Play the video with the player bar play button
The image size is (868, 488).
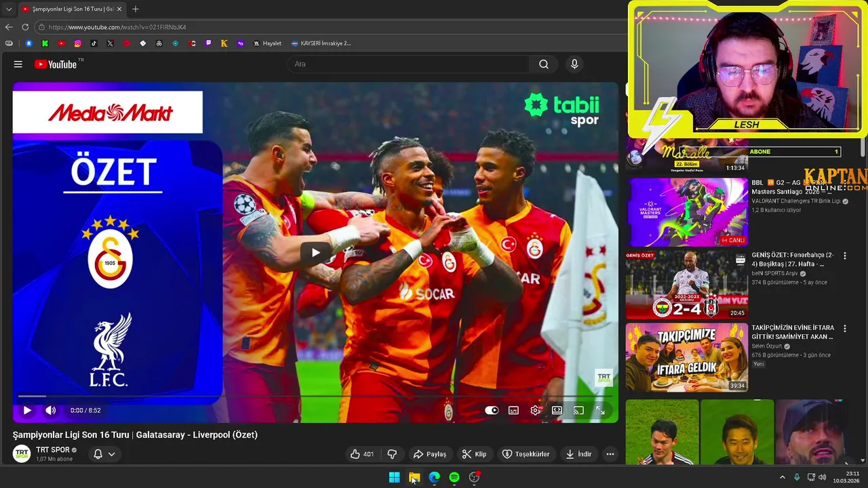[27, 410]
